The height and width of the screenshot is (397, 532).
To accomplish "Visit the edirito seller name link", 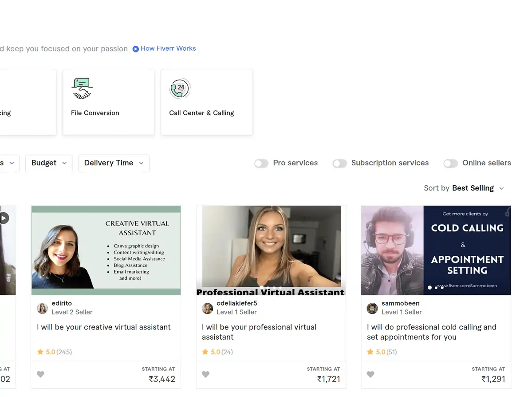I will pos(62,303).
